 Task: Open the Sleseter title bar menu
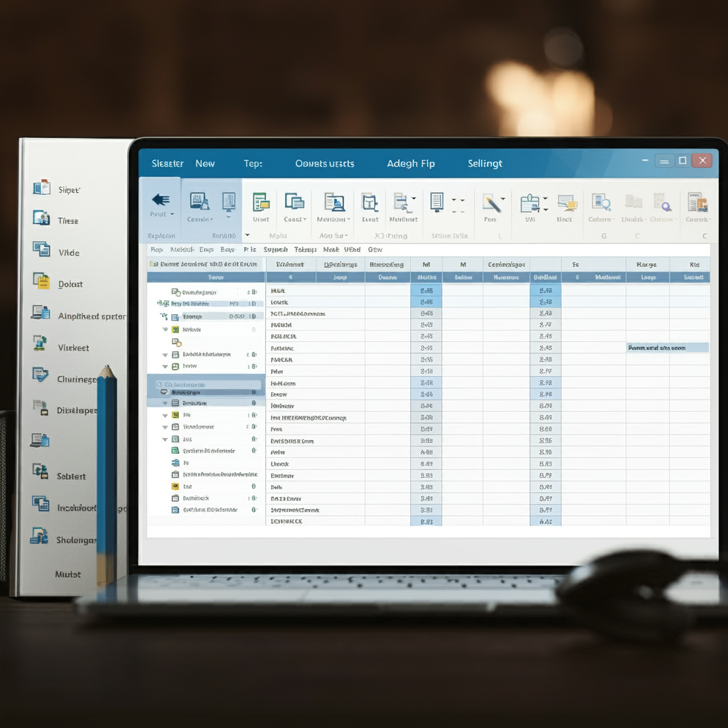[168, 164]
